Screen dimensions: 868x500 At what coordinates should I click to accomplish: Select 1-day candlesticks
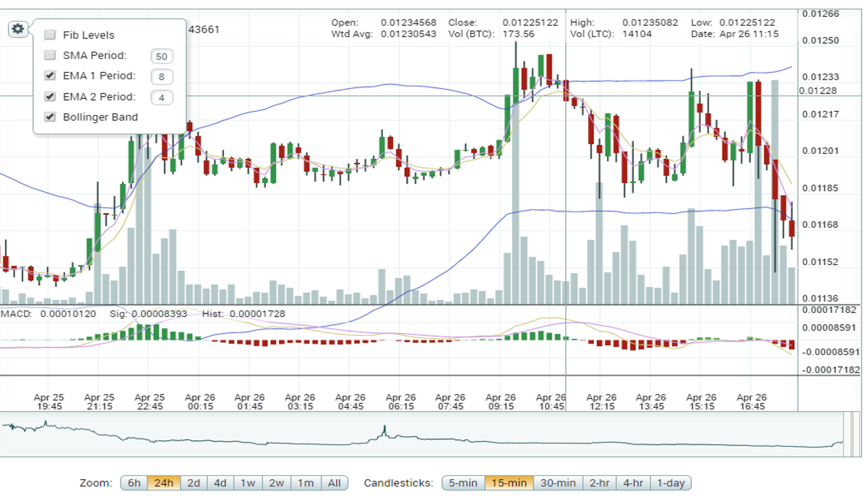tap(670, 483)
